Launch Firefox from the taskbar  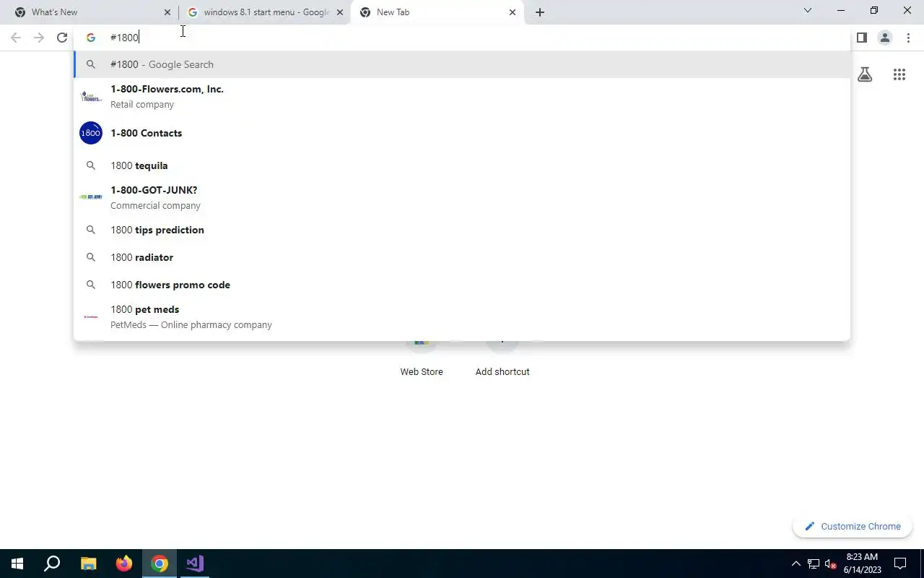[x=124, y=564]
